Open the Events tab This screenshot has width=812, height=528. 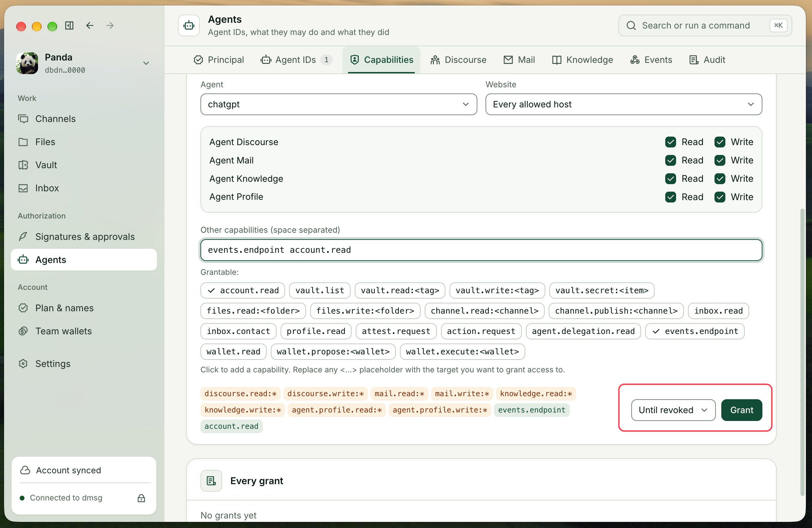point(651,60)
